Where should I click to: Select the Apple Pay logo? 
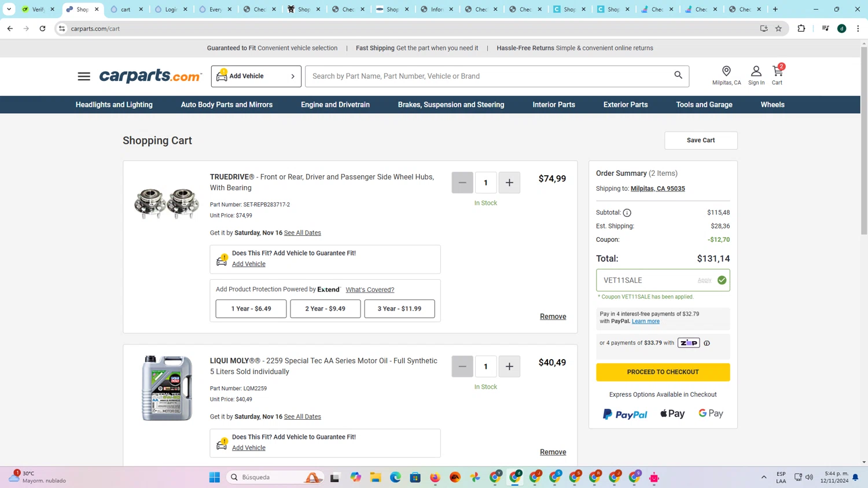click(672, 413)
